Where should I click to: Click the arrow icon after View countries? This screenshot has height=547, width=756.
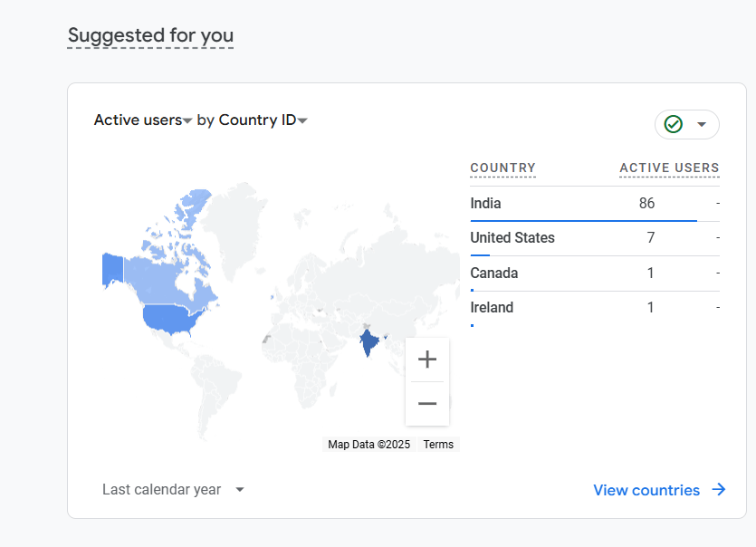719,490
